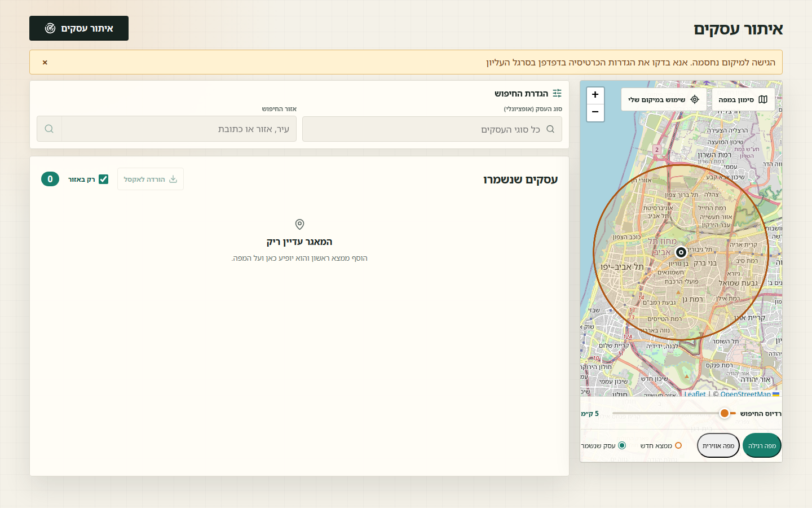Click the search radius slider handle
The width and height of the screenshot is (812, 508).
click(x=725, y=413)
